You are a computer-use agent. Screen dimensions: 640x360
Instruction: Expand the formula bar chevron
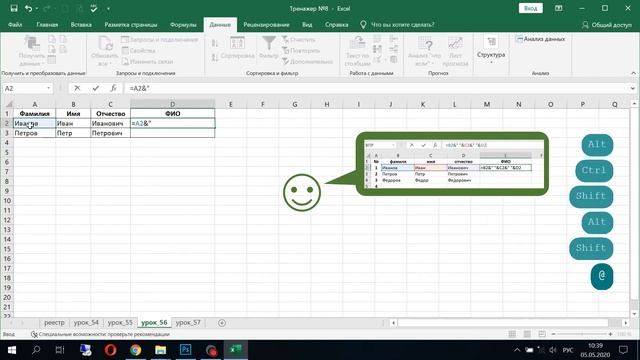point(633,88)
